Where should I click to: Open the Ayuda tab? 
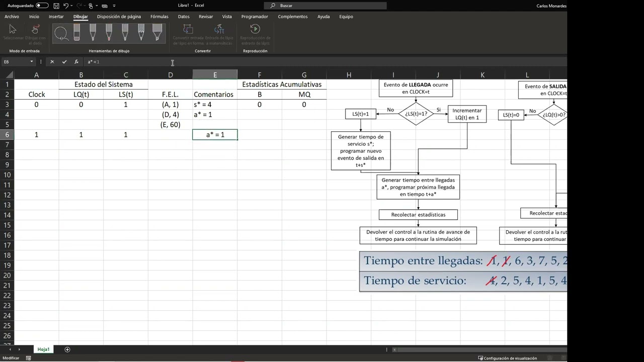point(324,17)
